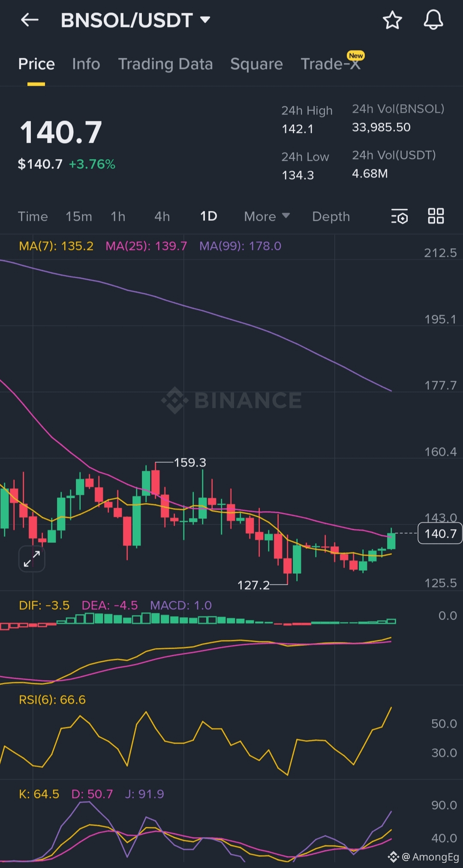Tap the K: 64.5 KDJ label

click(x=39, y=794)
